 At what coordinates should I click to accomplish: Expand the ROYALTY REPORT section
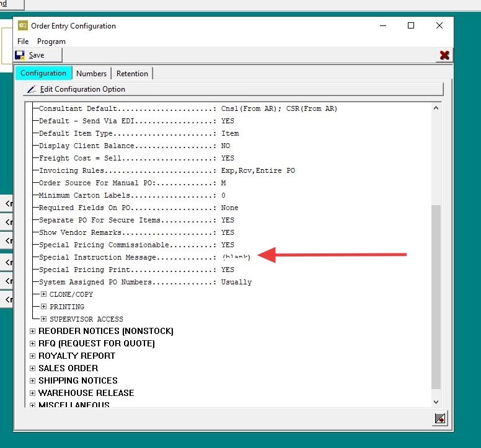click(32, 356)
